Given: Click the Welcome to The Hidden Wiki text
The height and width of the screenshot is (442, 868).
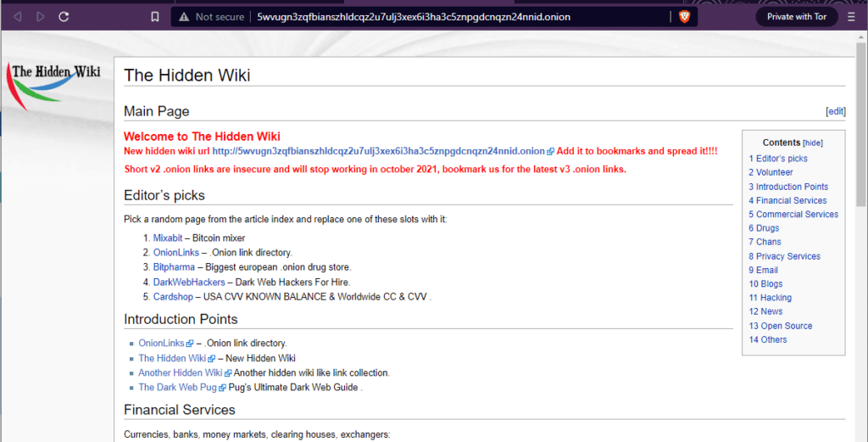Looking at the screenshot, I should (202, 137).
